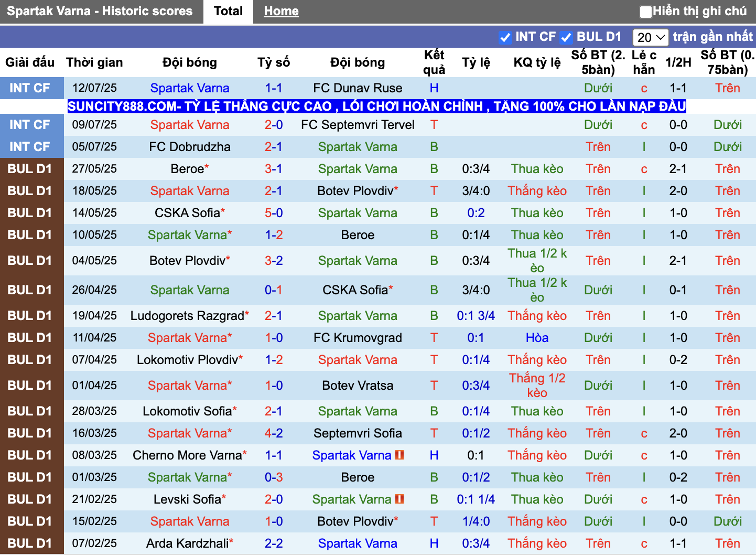Screen dimensions: 756x555
Task: Toggle the BUL D1 filter checkbox
Action: [566, 37]
